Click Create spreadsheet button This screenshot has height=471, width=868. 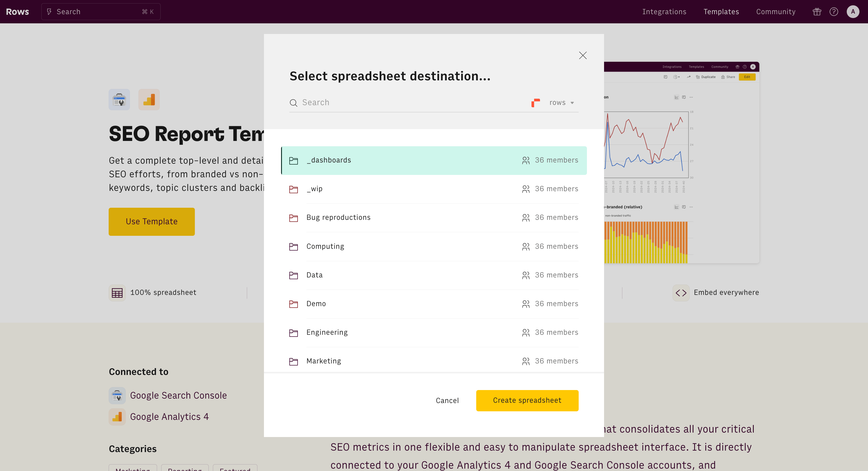tap(527, 401)
